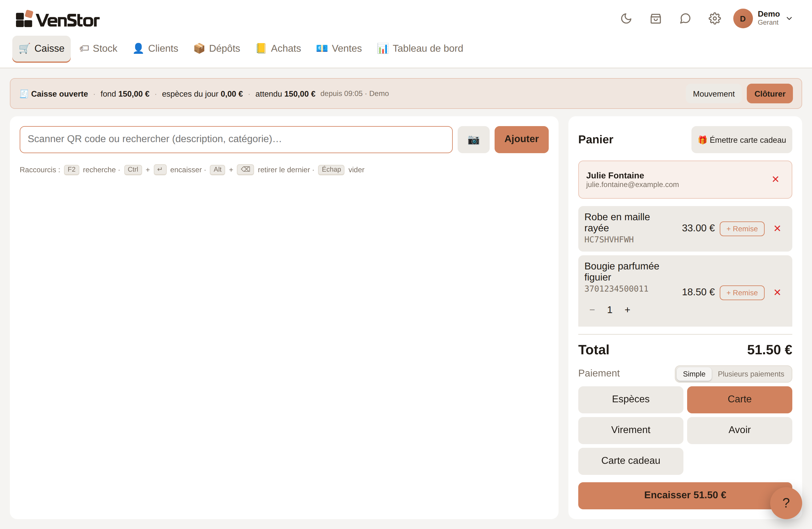
Task: Increase Bougie parfumée quantity with plus
Action: [627, 310]
